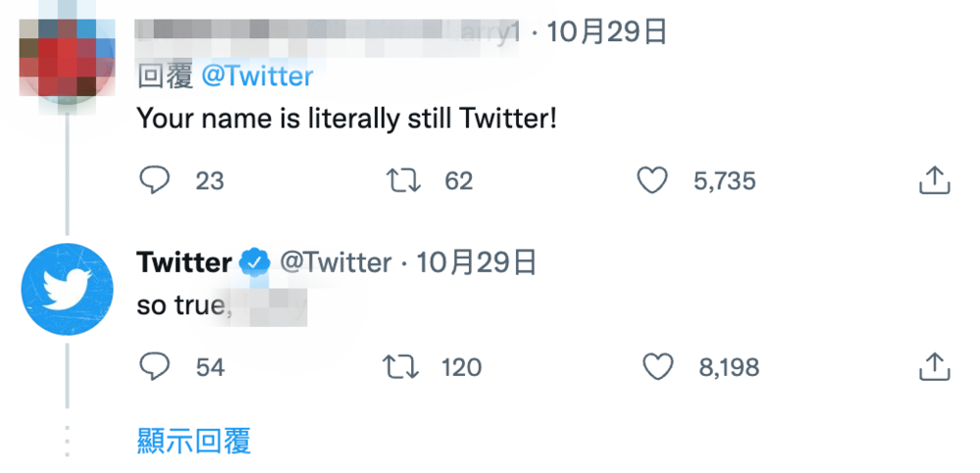Click the gray @Twitter handle next to badge
Image resolution: width=980 pixels, height=473 pixels.
pyautogui.click(x=335, y=263)
